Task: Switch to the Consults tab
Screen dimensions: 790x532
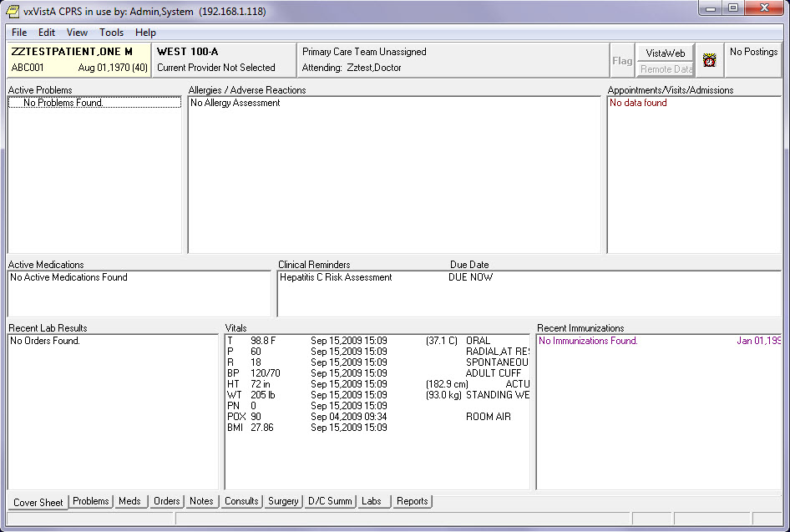Action: click(x=241, y=501)
